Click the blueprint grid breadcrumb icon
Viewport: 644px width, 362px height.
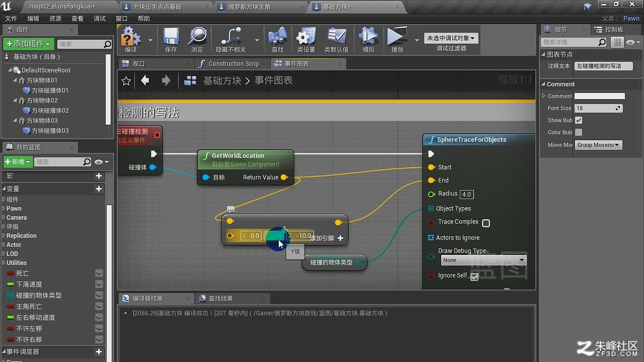tap(190, 80)
